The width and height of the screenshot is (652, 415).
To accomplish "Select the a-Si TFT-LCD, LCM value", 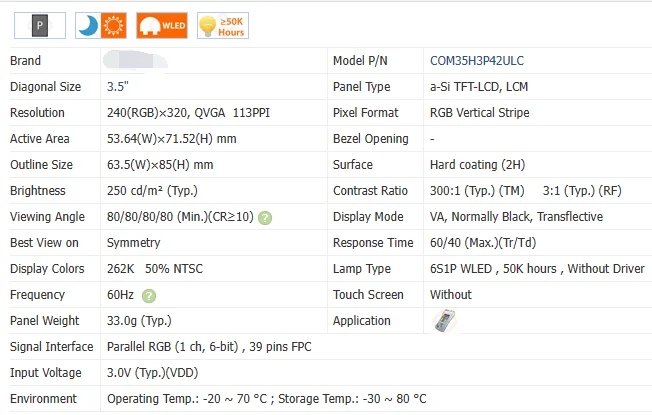I will click(479, 87).
